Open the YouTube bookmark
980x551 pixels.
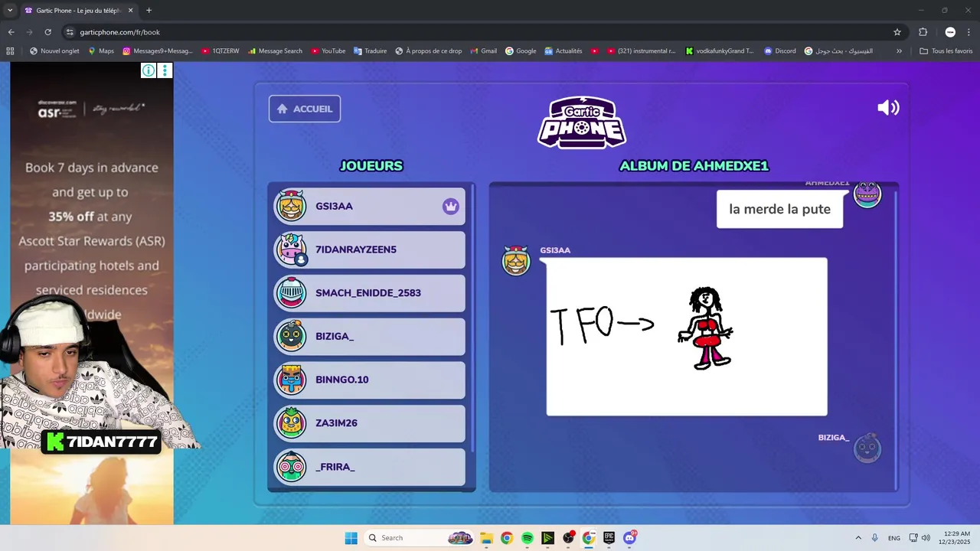(328, 51)
